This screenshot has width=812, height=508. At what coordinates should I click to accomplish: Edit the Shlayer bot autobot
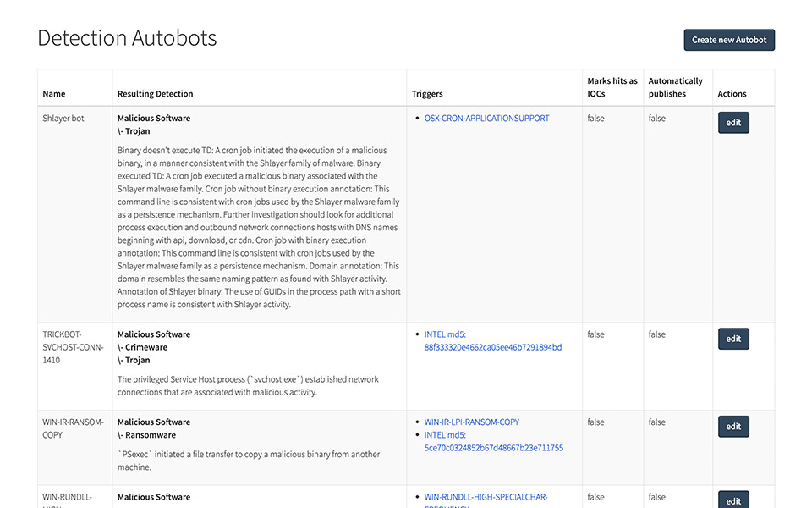click(733, 123)
